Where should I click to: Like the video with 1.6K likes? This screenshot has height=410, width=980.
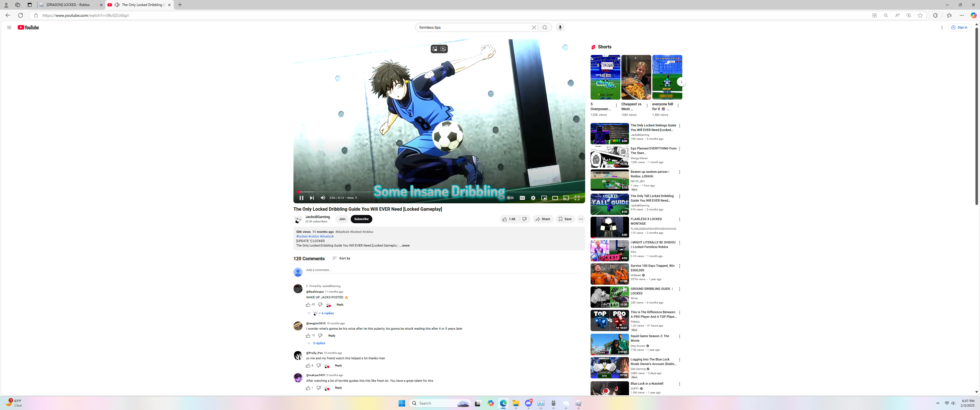pos(509,219)
